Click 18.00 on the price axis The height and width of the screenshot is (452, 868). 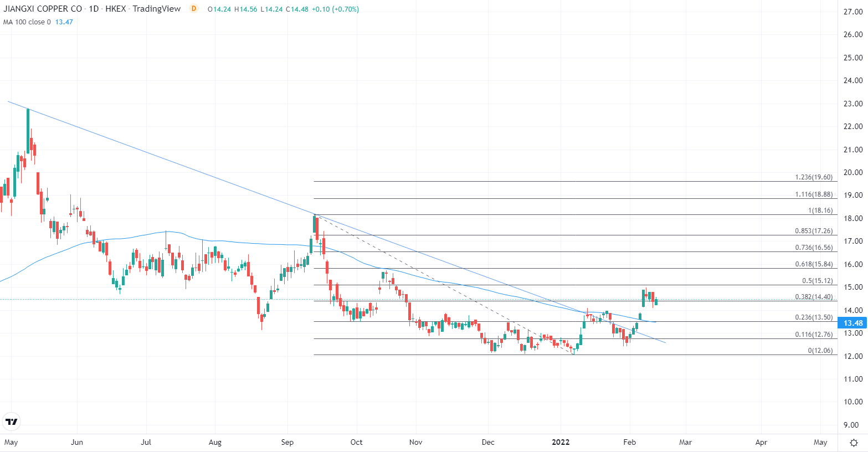(x=853, y=218)
